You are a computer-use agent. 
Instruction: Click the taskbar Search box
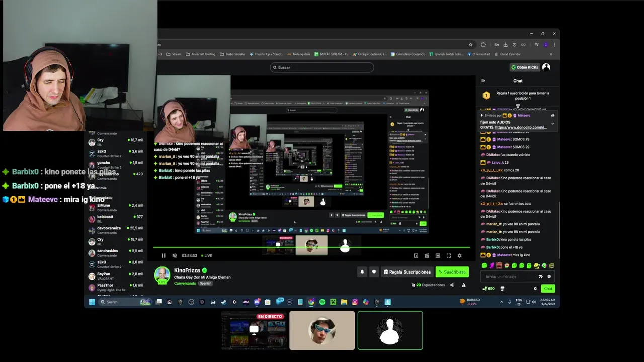125,302
